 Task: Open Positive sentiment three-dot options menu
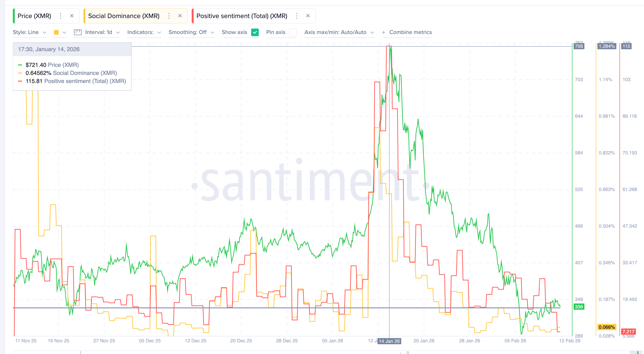coord(297,16)
